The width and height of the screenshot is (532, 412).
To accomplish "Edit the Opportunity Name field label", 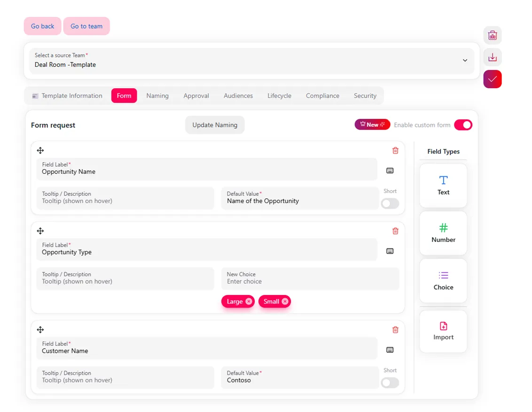I will click(207, 169).
